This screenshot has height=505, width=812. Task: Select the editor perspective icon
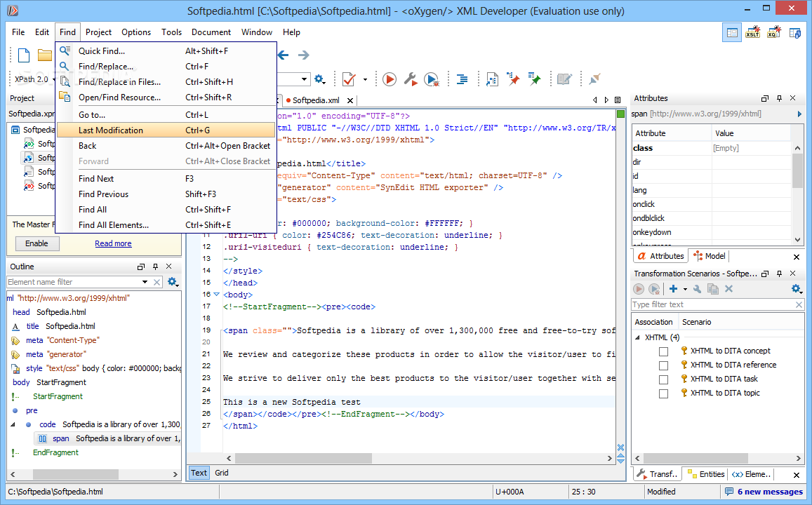(732, 32)
